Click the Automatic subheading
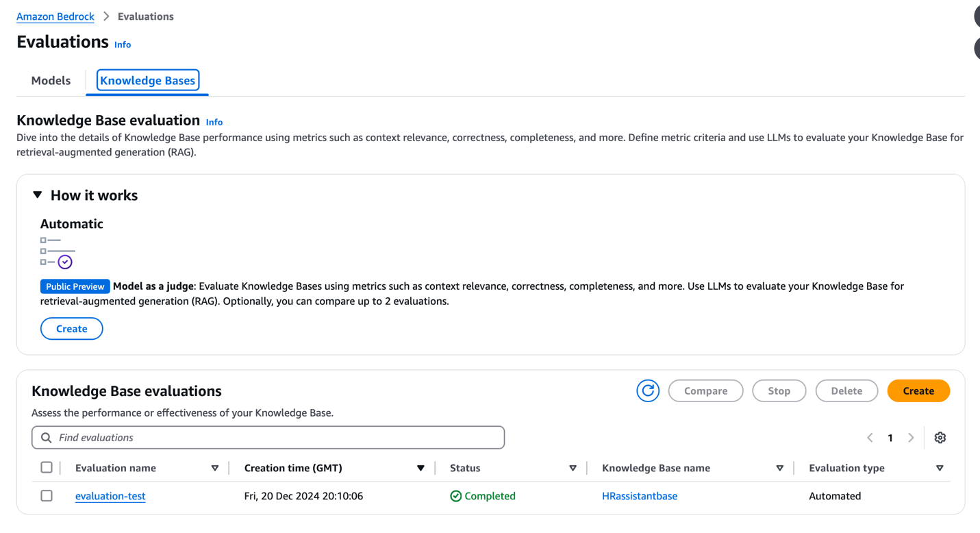The image size is (980, 533). [72, 224]
